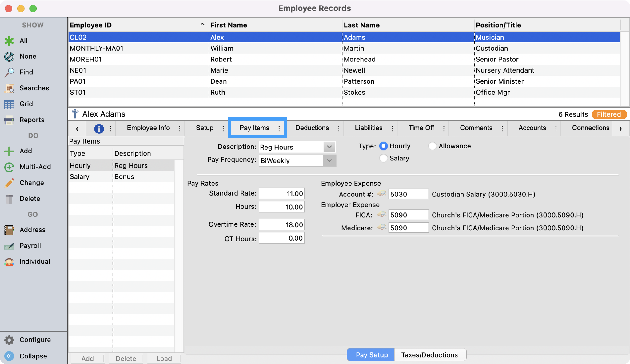630x364 pixels.
Task: Select the Allowance radio button
Action: 433,146
